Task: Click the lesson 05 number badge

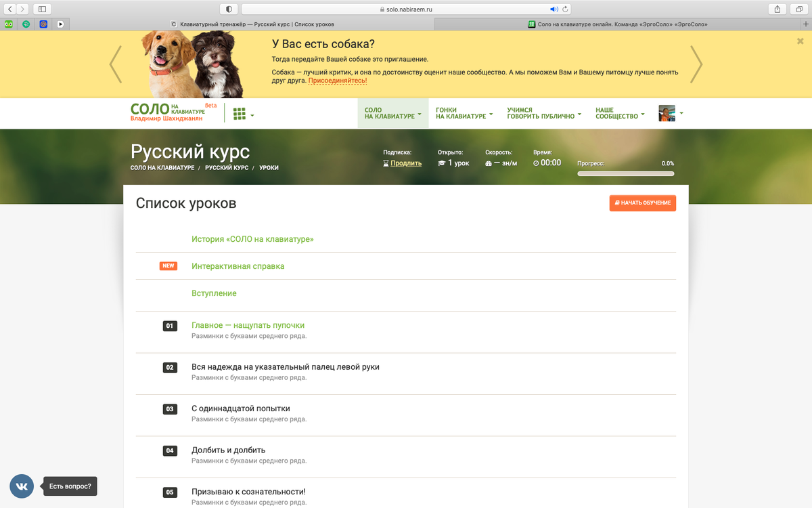Action: (170, 492)
